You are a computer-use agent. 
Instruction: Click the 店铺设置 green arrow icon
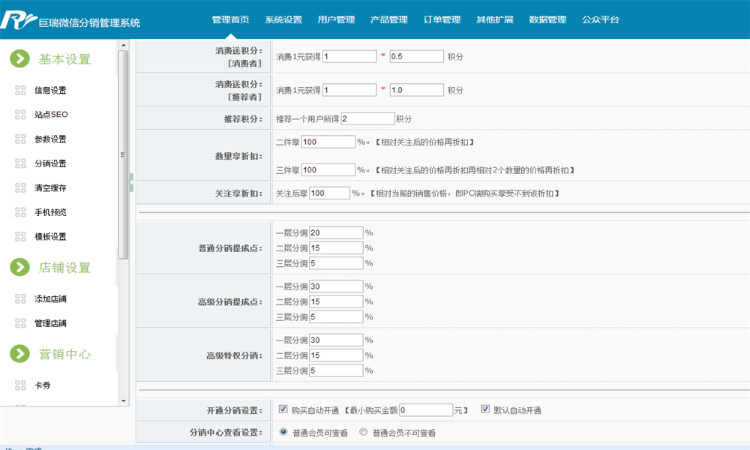pos(20,267)
